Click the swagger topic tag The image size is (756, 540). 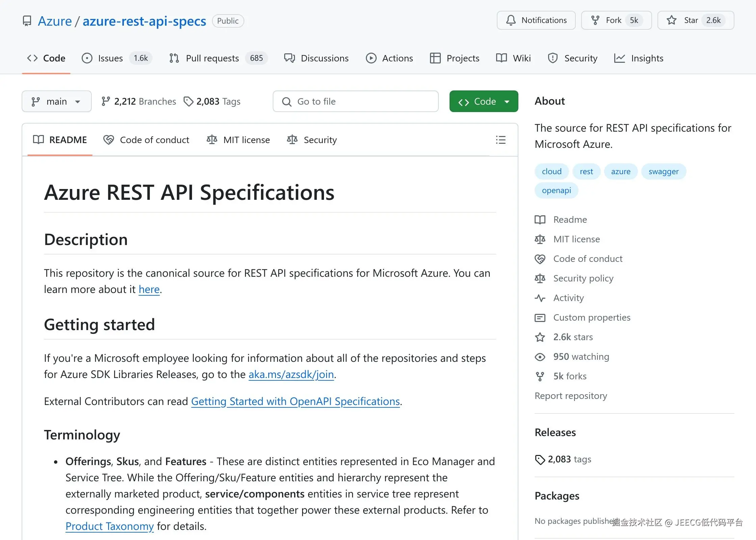pos(664,171)
